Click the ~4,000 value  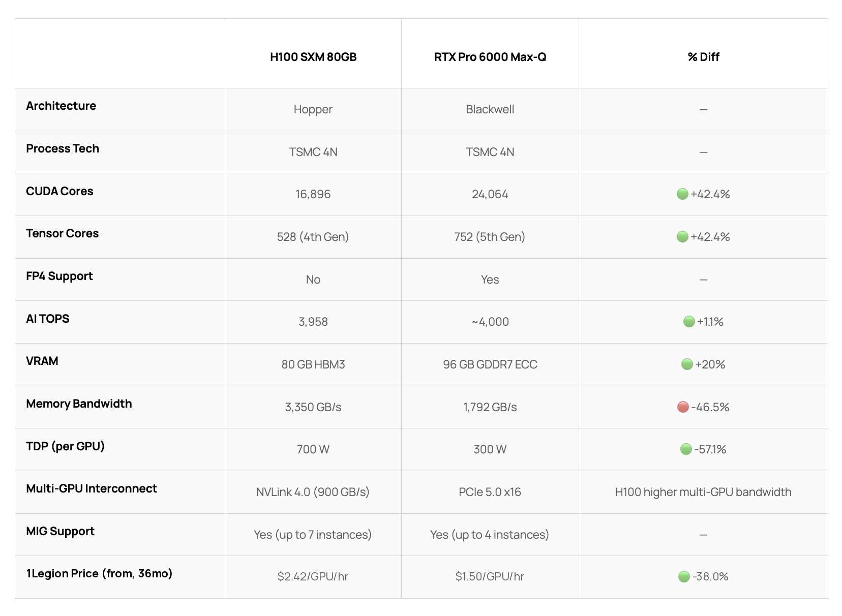(x=490, y=322)
